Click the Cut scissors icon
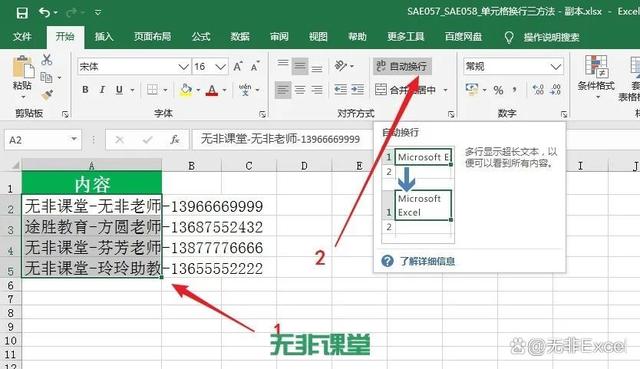Viewport: 640px width, 369px height. click(x=47, y=60)
